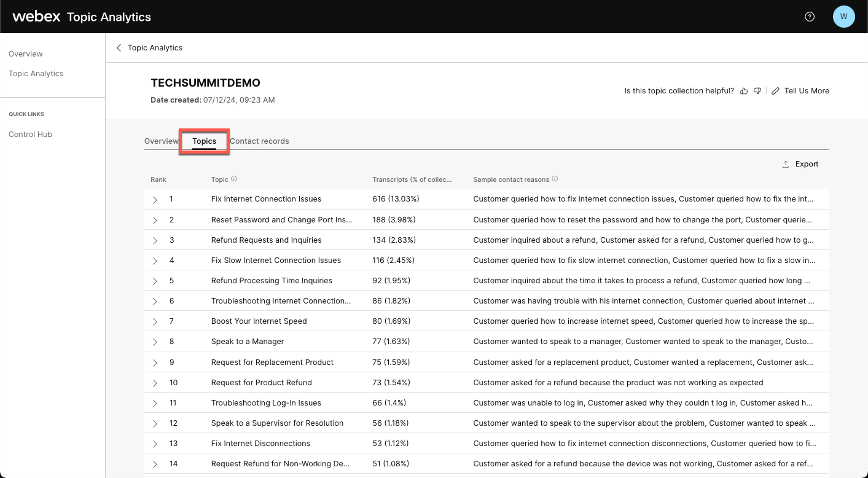The height and width of the screenshot is (478, 868).
Task: Export the topics table
Action: (x=800, y=164)
